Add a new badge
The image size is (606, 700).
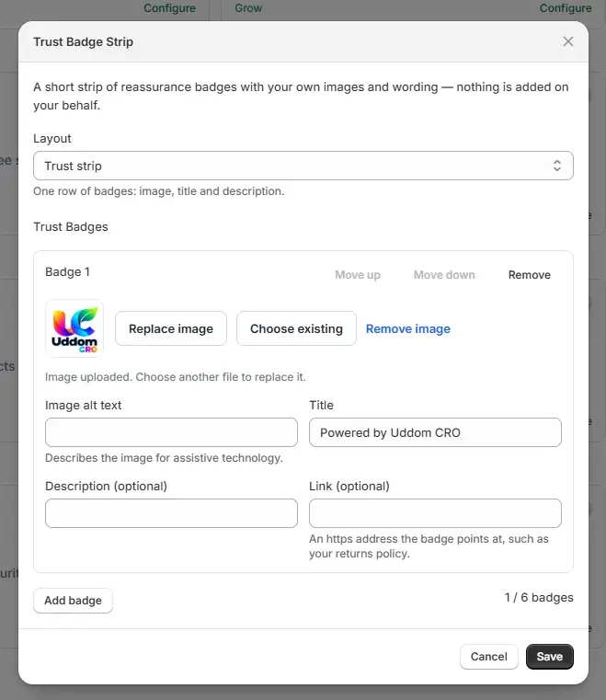coord(73,601)
